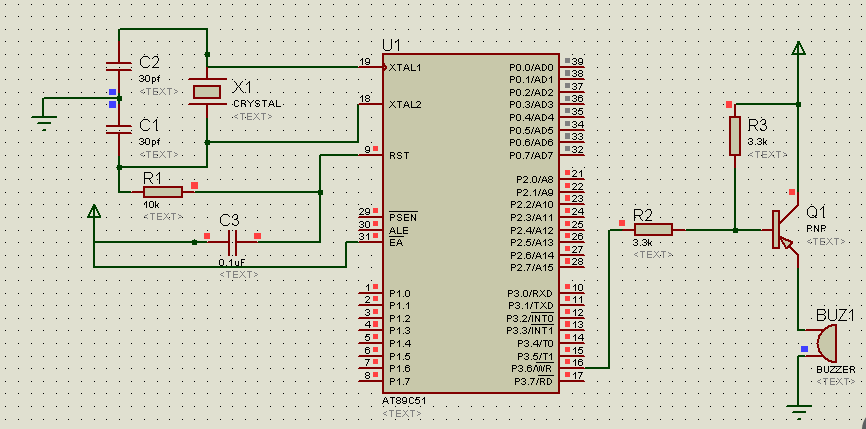Click the P3.6/WR pin label
Screen dimensions: 866x429
[532, 368]
